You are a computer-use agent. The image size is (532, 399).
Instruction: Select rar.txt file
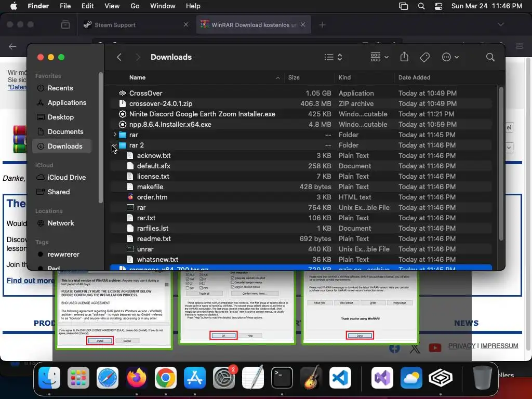[301, 218]
